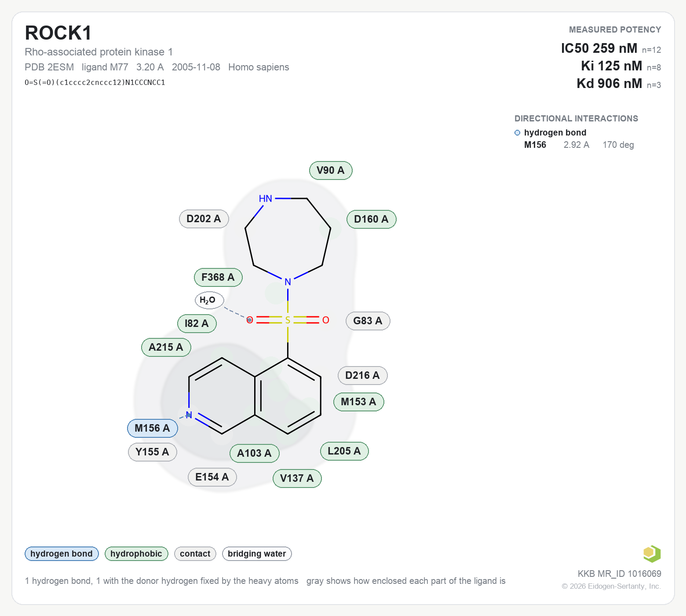This screenshot has width=686, height=616.
Task: Click the ROCK1 title
Action: pos(58,33)
